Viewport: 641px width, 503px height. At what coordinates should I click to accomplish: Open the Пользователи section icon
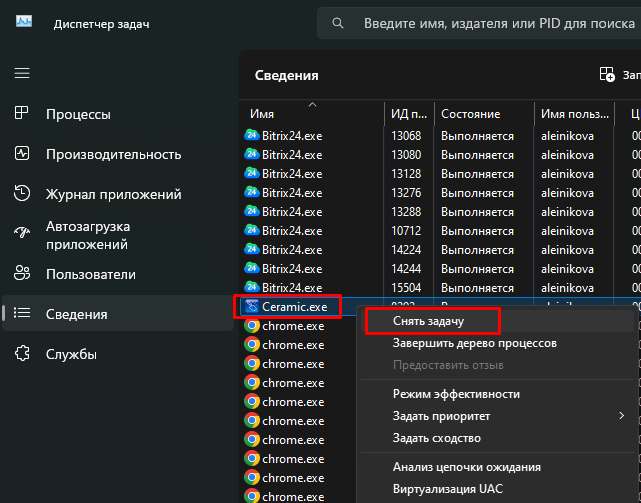22,274
